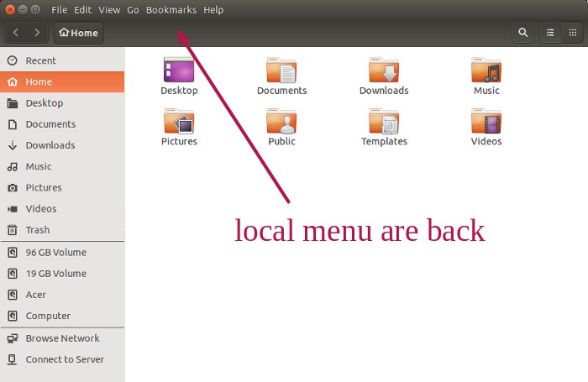Switch to list view
The width and height of the screenshot is (588, 382).
pyautogui.click(x=550, y=33)
